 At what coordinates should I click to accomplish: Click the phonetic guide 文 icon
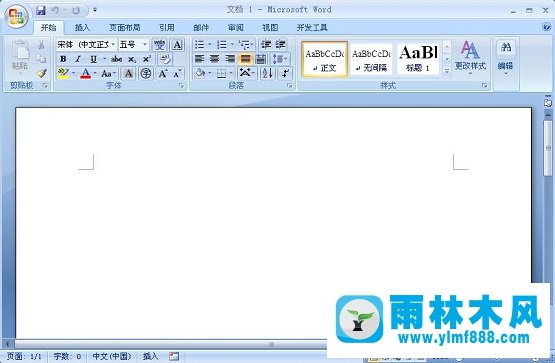(160, 45)
